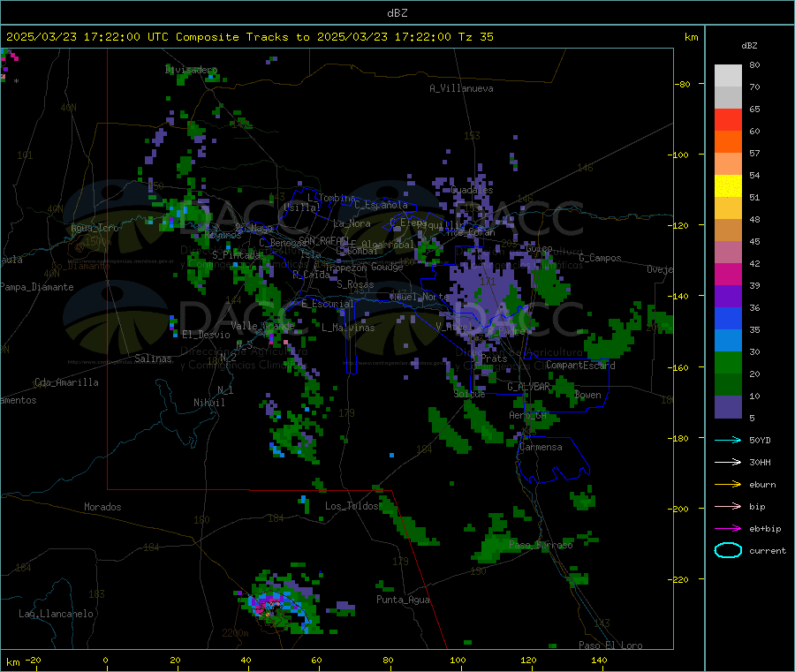The height and width of the screenshot is (672, 795).
Task: Click the '140' x-axis tick label
Action: pyautogui.click(x=599, y=660)
